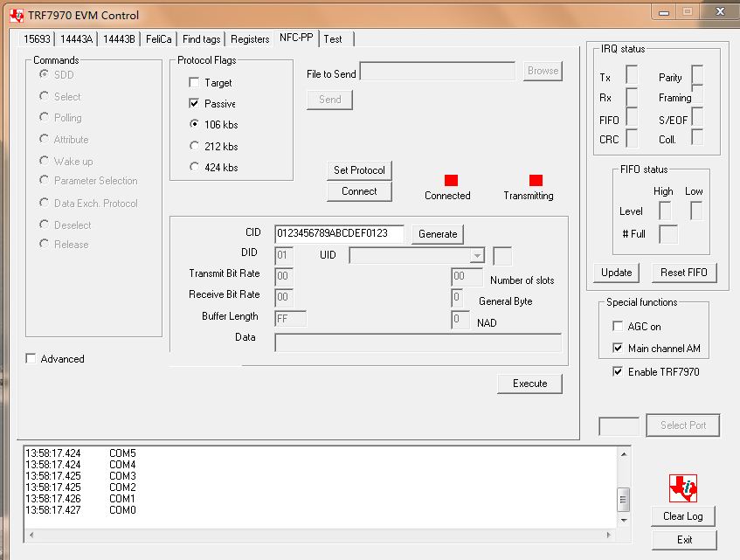This screenshot has height=560, width=740.
Task: Click the red Connected status indicator
Action: click(451, 180)
